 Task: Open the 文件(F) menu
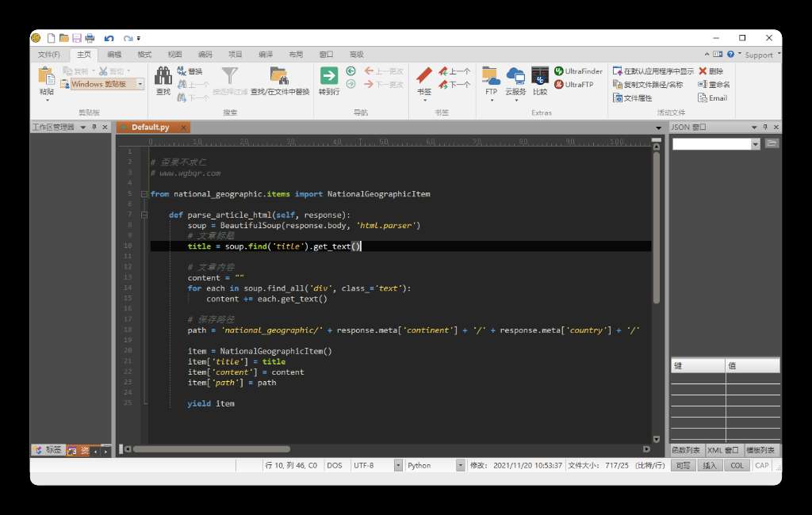pos(48,55)
